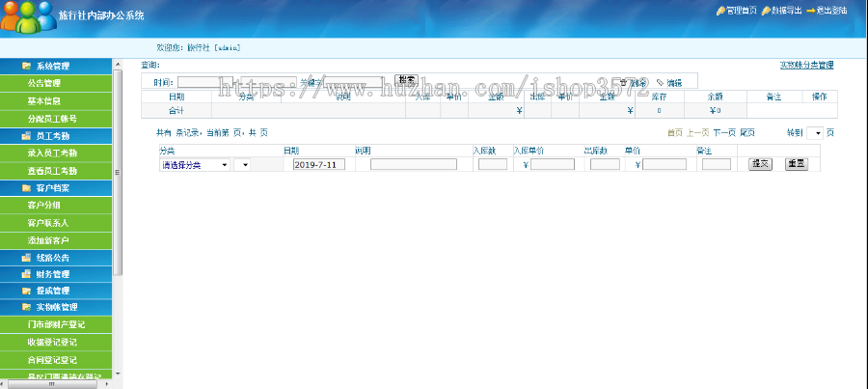Click the sidebar scroll-down arrow

[118, 375]
